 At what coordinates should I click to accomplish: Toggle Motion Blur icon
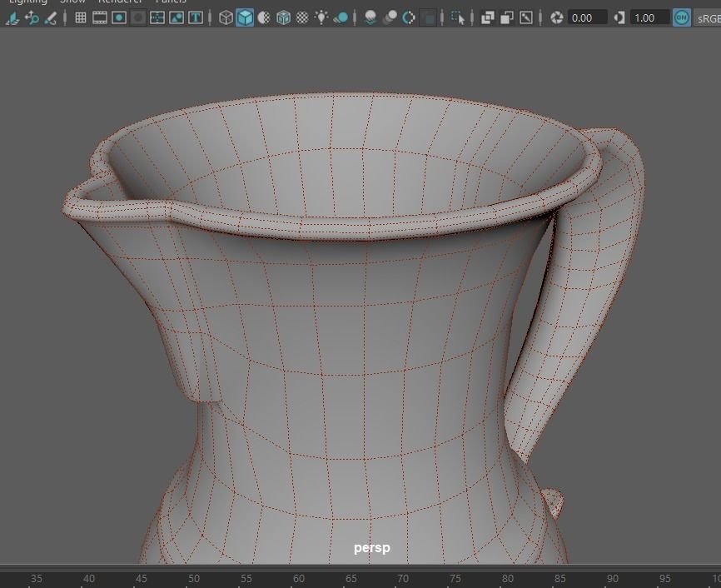[x=390, y=18]
